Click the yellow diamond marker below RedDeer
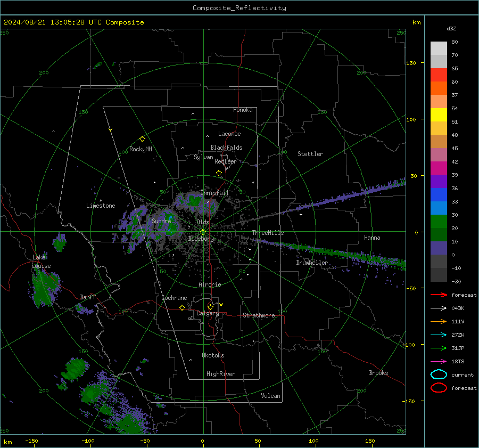 pos(219,173)
